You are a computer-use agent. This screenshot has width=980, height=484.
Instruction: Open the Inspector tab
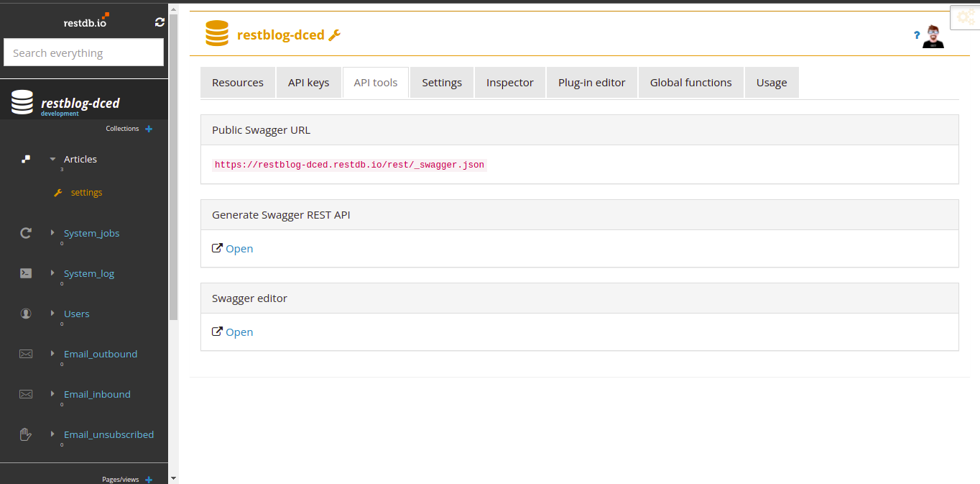(x=510, y=83)
